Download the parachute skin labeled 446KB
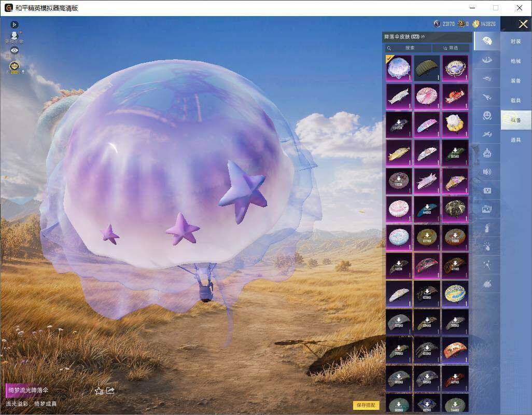532x415 pixels. [427, 209]
